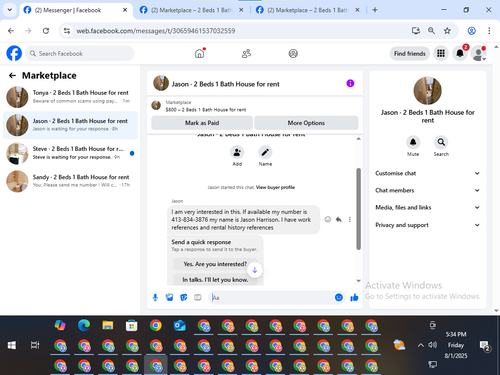Open the tab search dropdown arrow
The width and height of the screenshot is (500, 375).
coord(10,10)
